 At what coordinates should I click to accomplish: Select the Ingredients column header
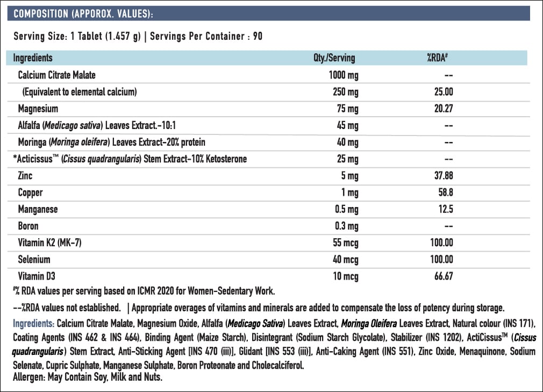33,58
